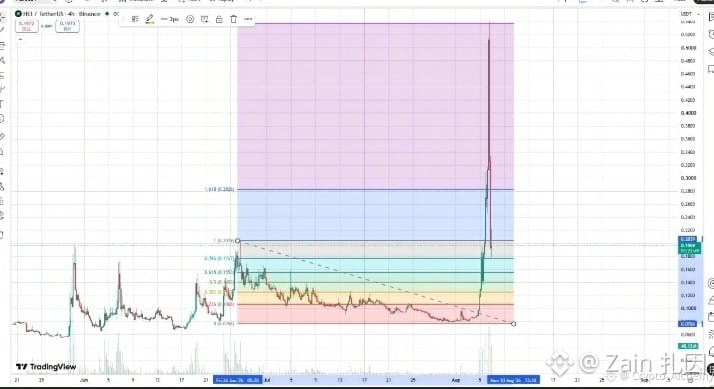Open Object tree layers icon in right sidebar
Image resolution: width=714 pixels, height=389 pixels.
click(711, 52)
